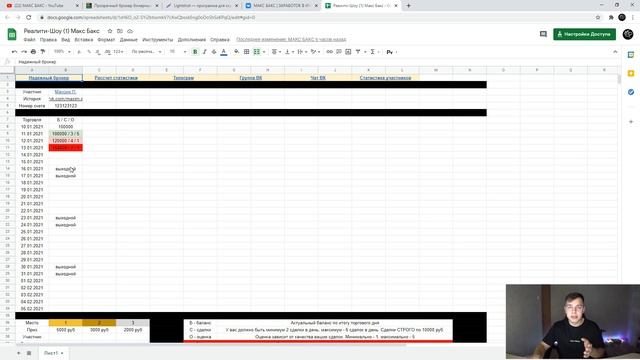Open input tools language selector
640x360 pixels.
392,52
